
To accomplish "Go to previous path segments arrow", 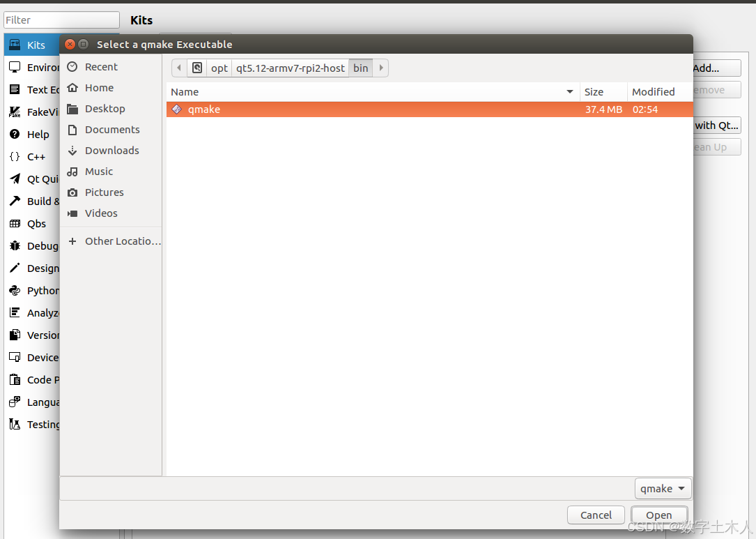I will point(179,68).
